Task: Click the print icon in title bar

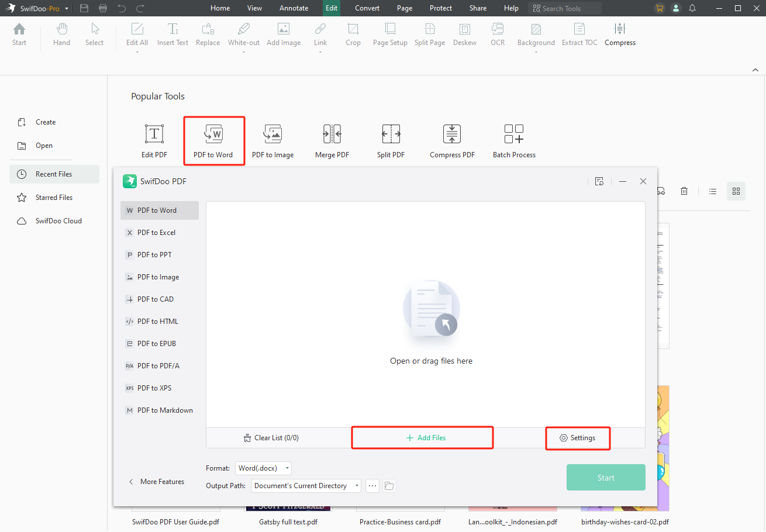Action: (103, 8)
